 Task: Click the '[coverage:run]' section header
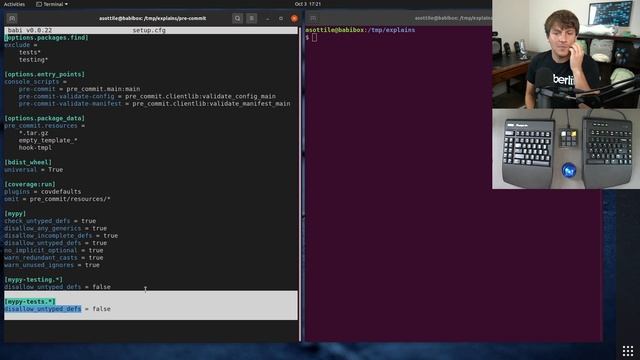tap(30, 184)
